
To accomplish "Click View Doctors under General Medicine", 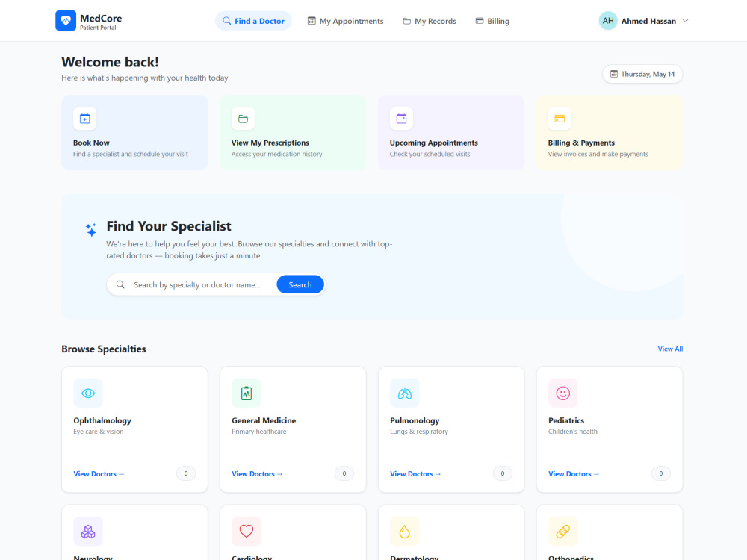I will pyautogui.click(x=257, y=474).
